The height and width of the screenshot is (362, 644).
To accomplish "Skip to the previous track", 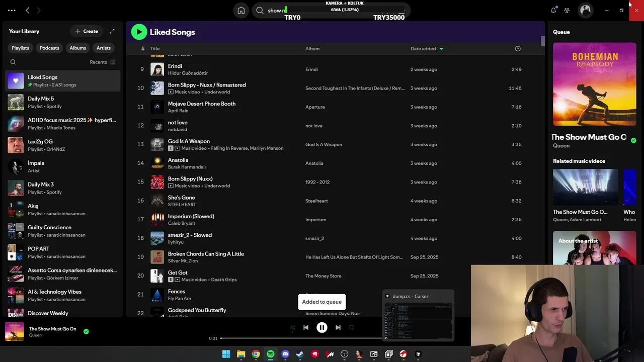I will coord(306,327).
